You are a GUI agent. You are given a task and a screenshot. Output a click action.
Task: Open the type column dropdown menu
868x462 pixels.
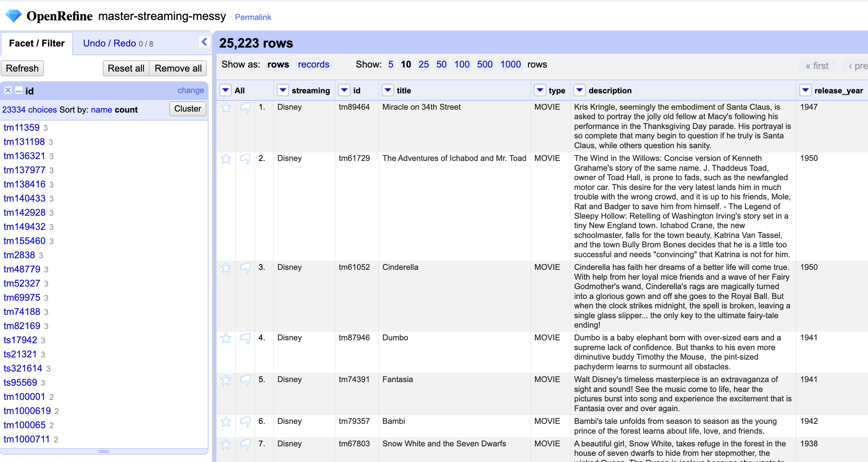pos(540,90)
